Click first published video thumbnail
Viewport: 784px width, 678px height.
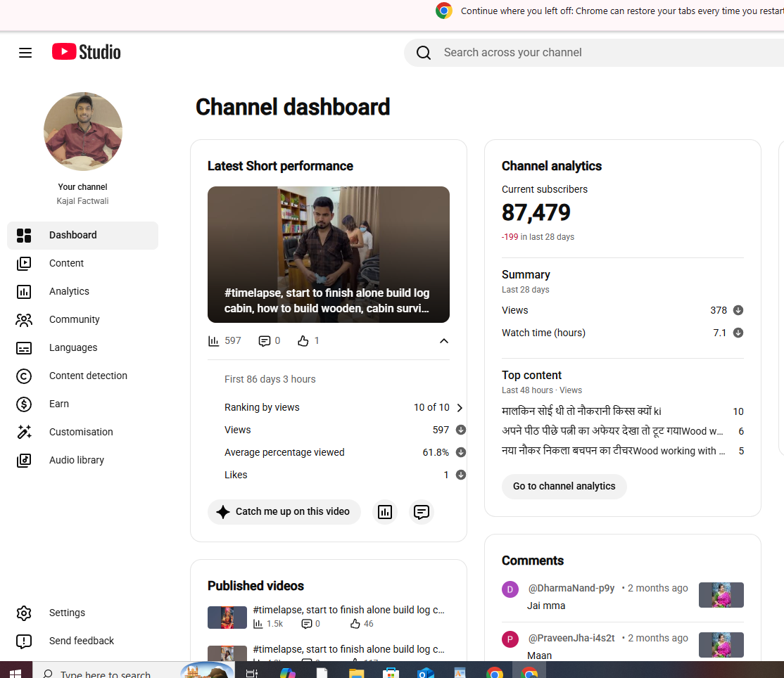coord(227,617)
